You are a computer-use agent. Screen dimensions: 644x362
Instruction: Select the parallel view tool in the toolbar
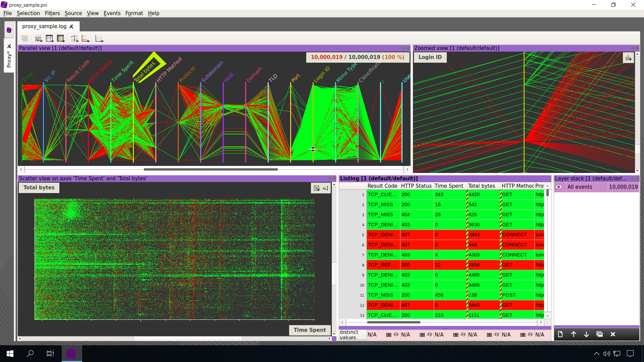tap(38, 38)
